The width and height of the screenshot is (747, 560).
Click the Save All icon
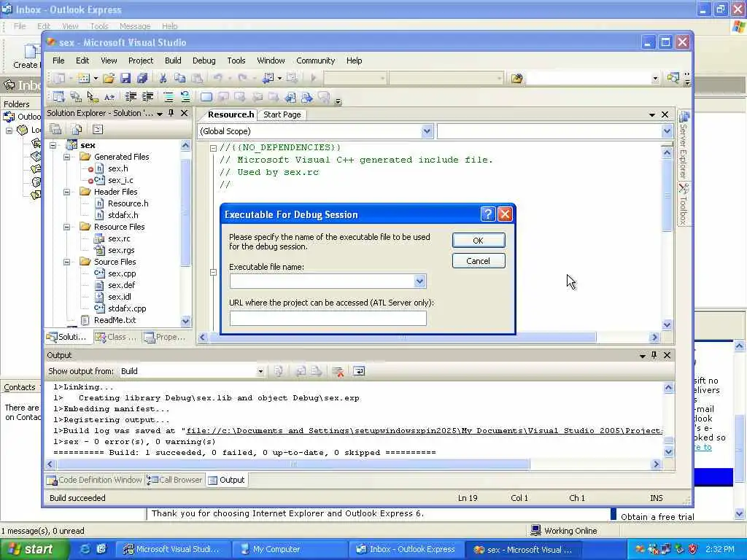(142, 78)
